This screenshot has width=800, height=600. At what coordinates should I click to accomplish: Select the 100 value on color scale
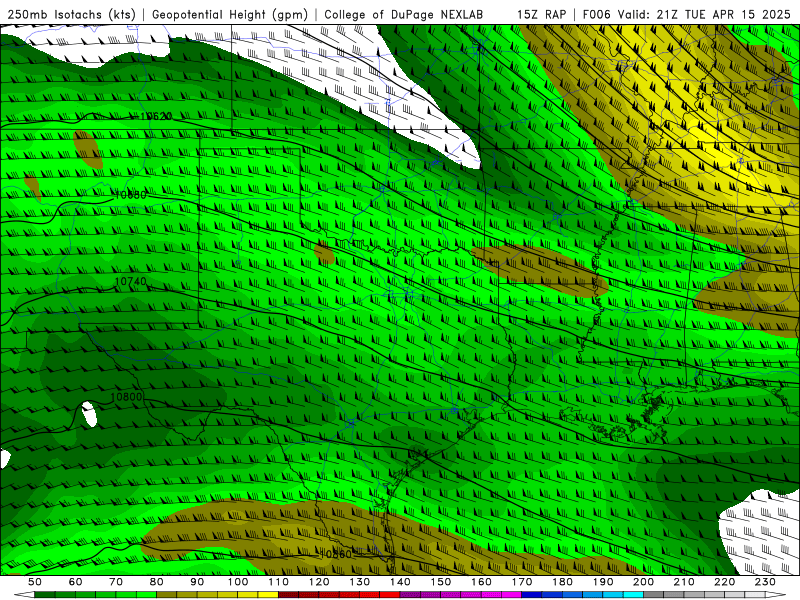click(x=238, y=582)
